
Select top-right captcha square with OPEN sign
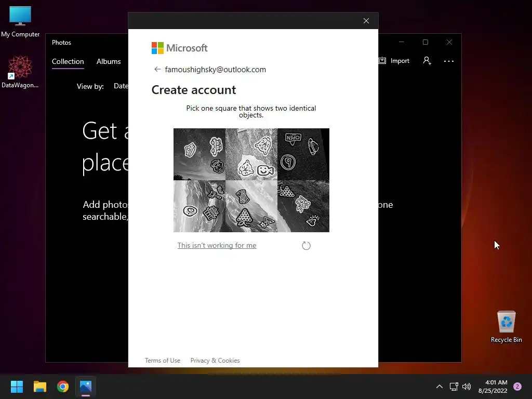tap(303, 154)
